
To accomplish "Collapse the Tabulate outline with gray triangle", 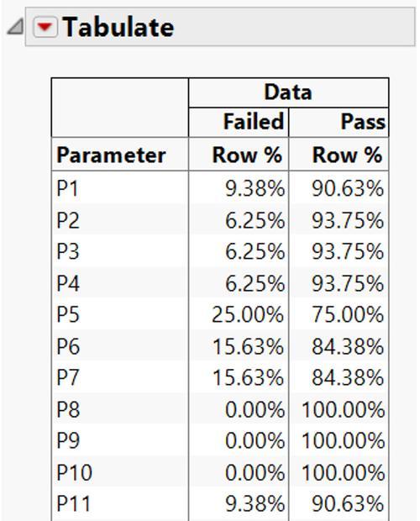I will [16, 27].
